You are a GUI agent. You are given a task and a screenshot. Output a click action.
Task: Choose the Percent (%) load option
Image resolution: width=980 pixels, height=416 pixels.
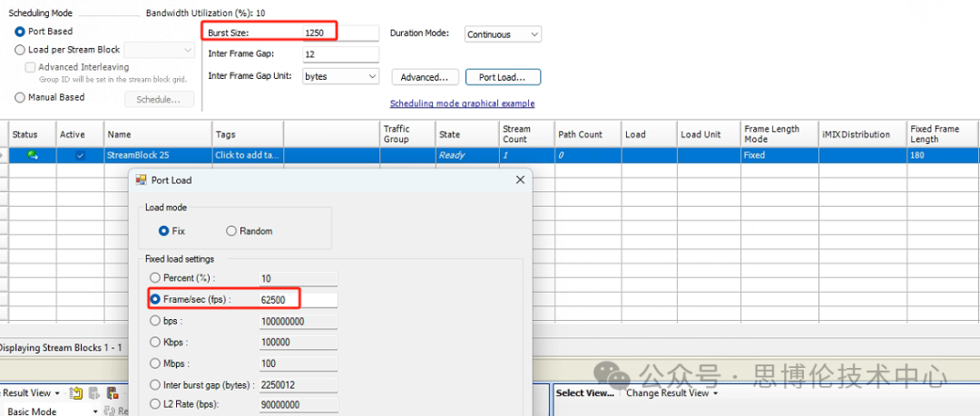[156, 278]
